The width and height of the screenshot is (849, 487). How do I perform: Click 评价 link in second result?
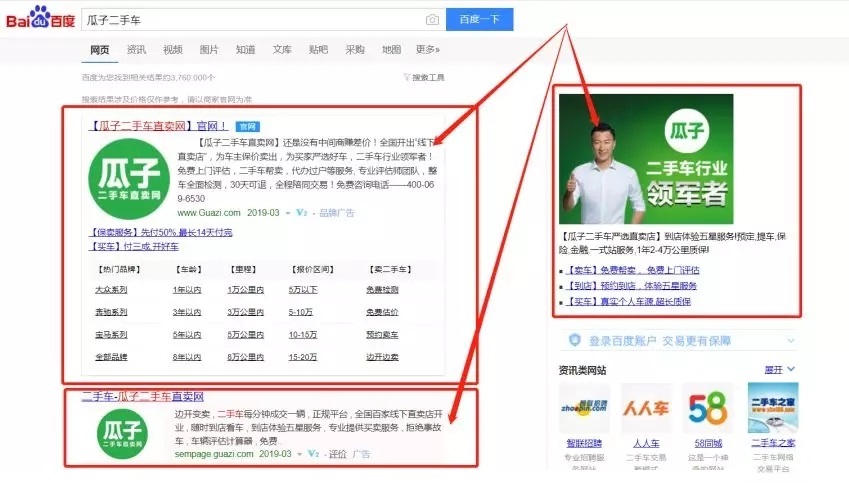tap(337, 454)
